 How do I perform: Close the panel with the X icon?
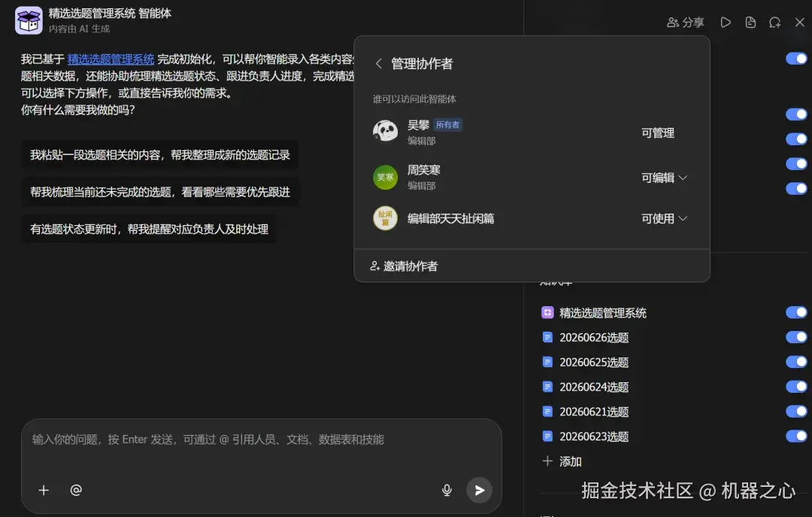coord(799,23)
